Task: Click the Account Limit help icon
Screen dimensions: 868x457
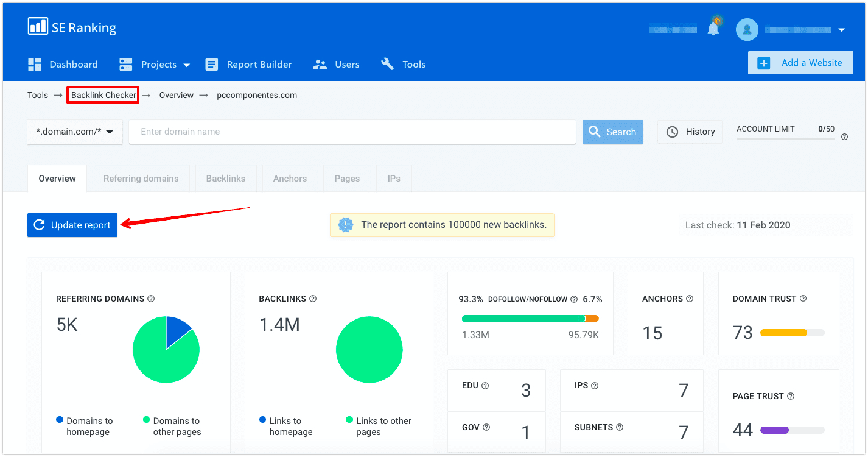Action: (x=844, y=137)
